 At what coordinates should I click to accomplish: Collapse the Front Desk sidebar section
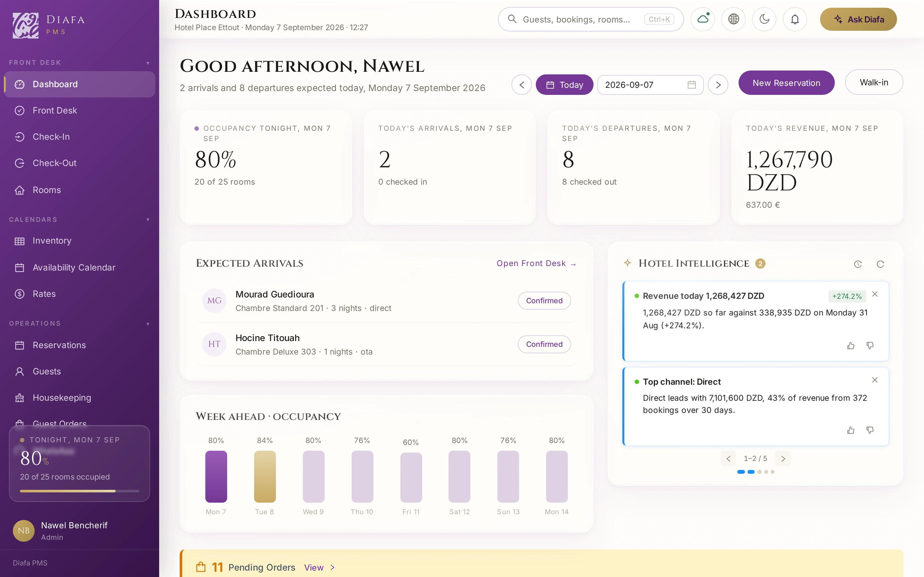(x=148, y=63)
